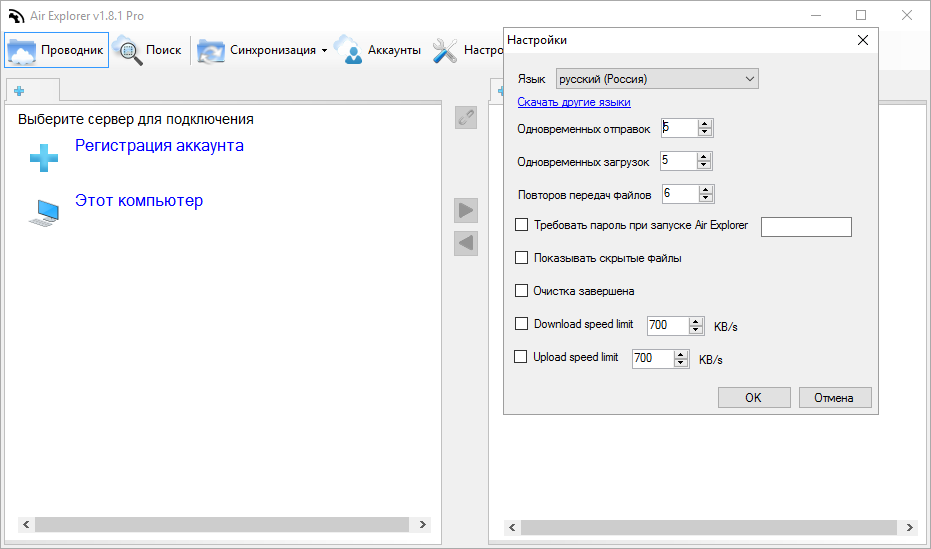Click the copy-to-left arrow button
This screenshot has height=549, width=931.
click(x=466, y=243)
